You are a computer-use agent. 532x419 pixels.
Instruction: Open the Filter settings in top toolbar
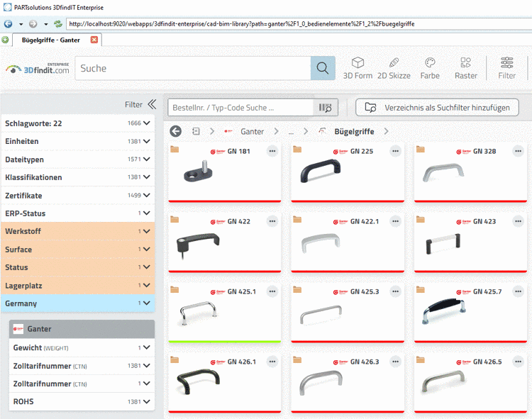[507, 68]
